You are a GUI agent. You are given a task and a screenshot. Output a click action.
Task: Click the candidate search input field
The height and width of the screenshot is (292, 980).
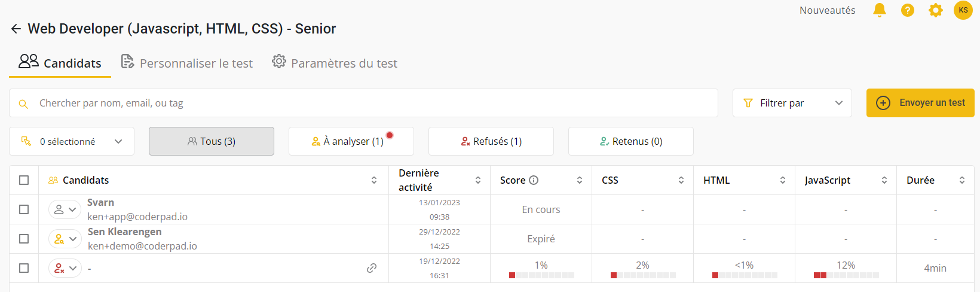[370, 103]
